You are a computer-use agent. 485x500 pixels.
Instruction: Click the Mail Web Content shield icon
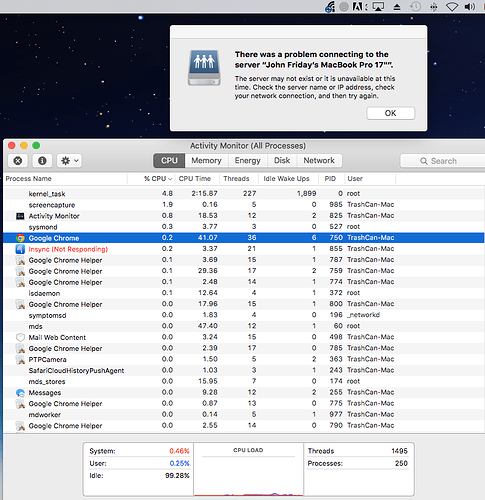20,337
